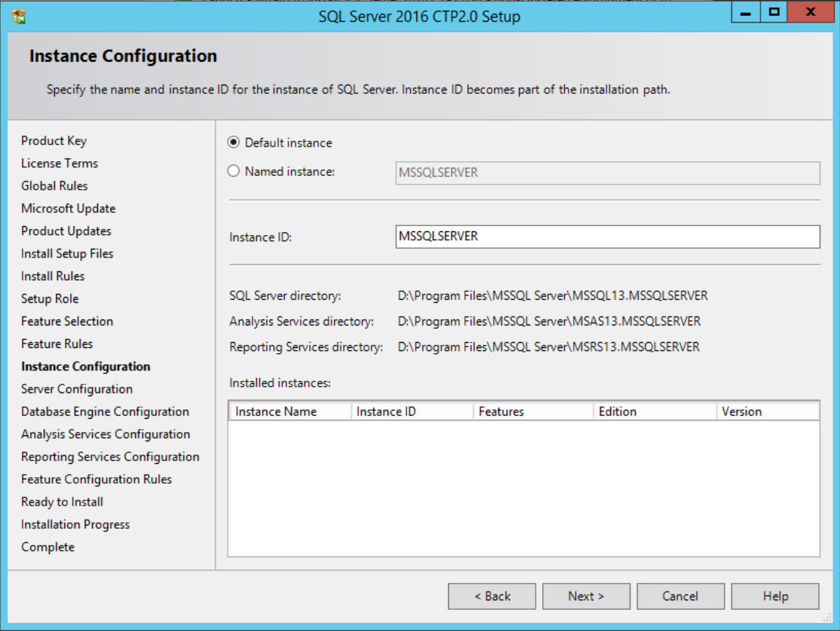Select Installation Progress step
The width and height of the screenshot is (840, 631).
pyautogui.click(x=75, y=524)
